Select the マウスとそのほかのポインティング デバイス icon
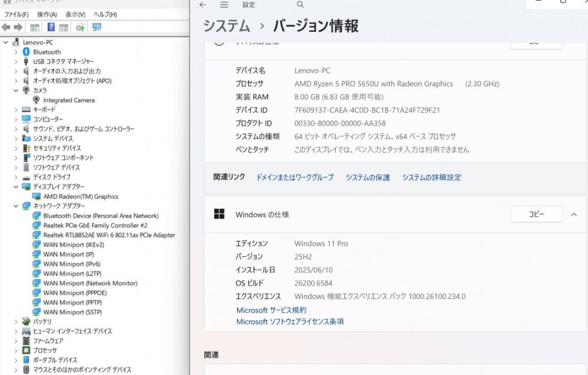This screenshot has width=588, height=375. coord(26,370)
